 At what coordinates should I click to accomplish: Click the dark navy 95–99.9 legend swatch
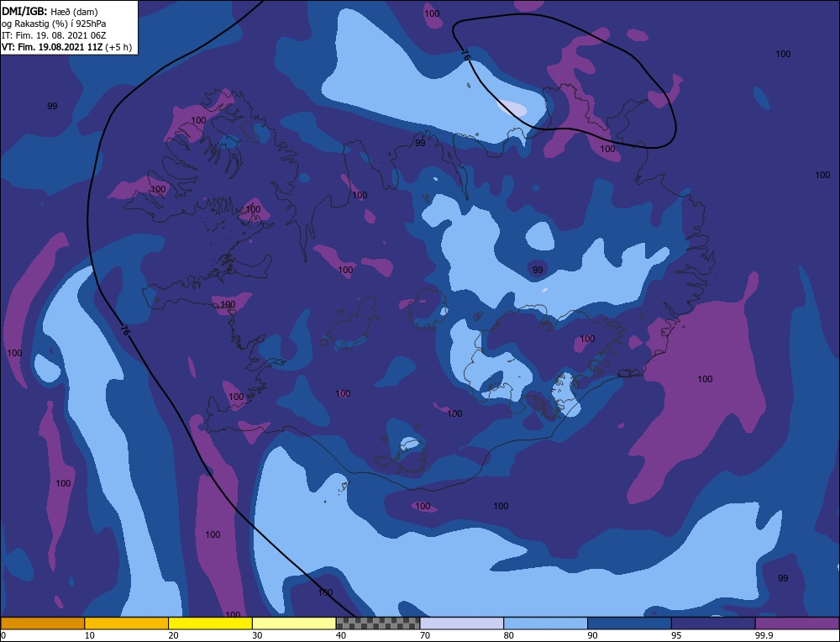[713, 624]
